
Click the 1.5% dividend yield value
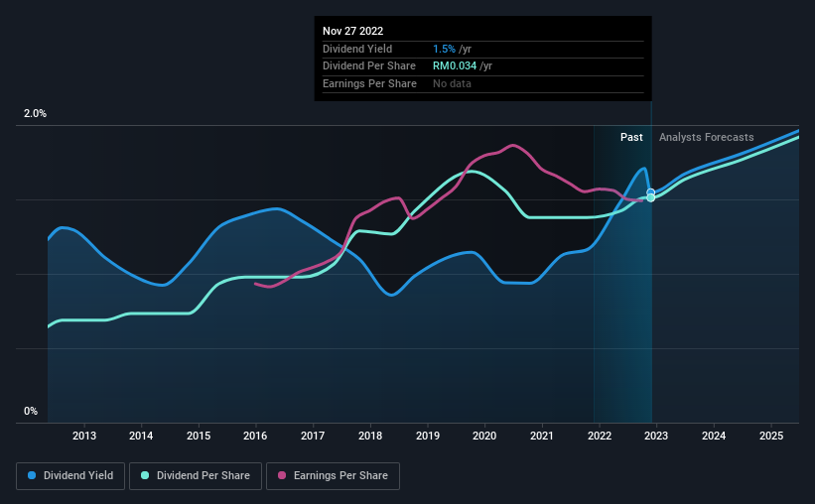pyautogui.click(x=444, y=49)
